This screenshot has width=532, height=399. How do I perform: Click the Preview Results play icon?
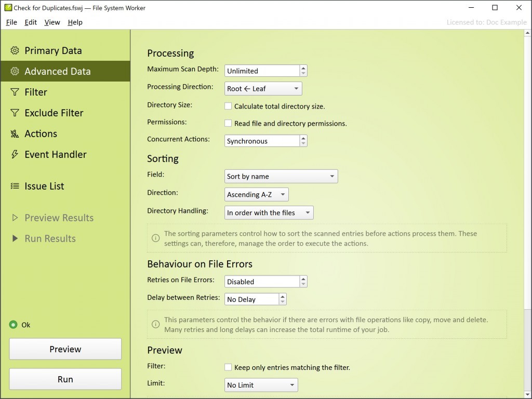[x=15, y=218]
